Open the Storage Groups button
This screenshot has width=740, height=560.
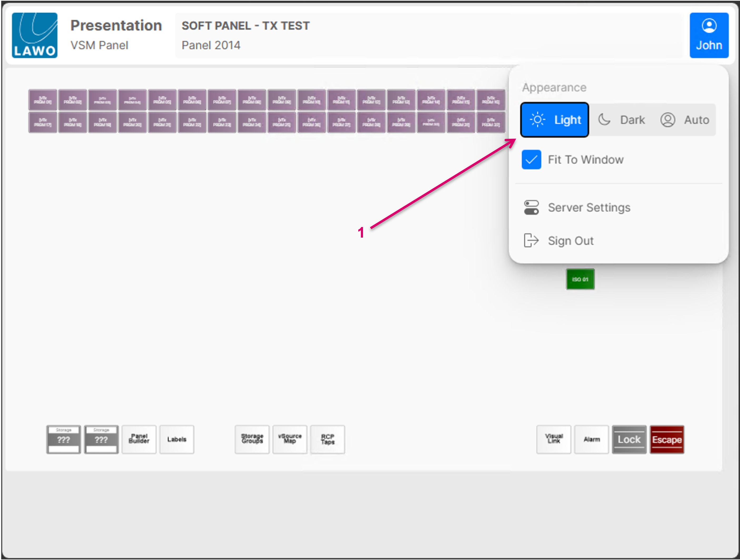tap(252, 439)
